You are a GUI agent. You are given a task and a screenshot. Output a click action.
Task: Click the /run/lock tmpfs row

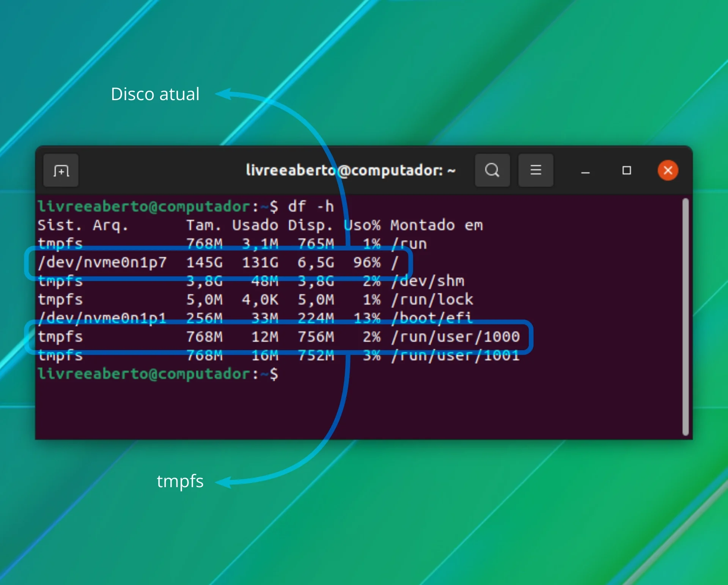point(255,300)
